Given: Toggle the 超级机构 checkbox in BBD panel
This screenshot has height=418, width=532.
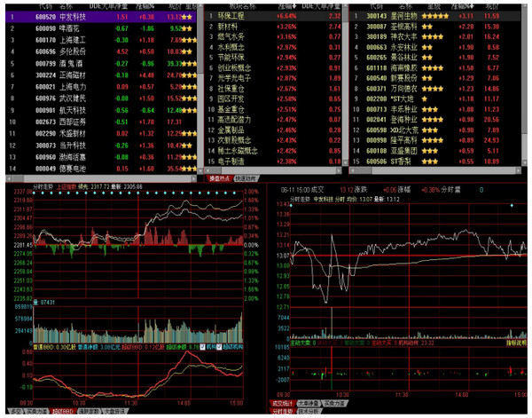Looking at the screenshot, I should 219,347.
